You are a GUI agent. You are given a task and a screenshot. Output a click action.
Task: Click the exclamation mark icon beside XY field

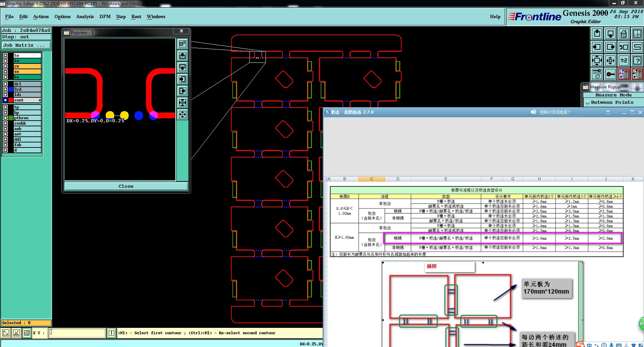click(111, 333)
